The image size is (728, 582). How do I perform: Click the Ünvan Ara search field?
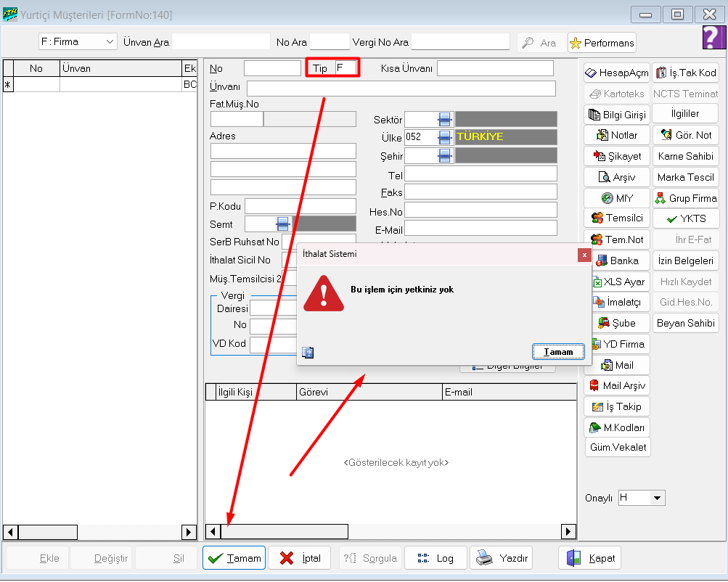point(221,42)
